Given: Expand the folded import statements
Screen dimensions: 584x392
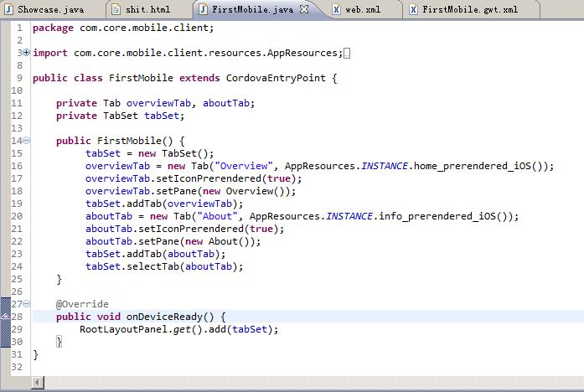Looking at the screenshot, I should pyautogui.click(x=27, y=54).
